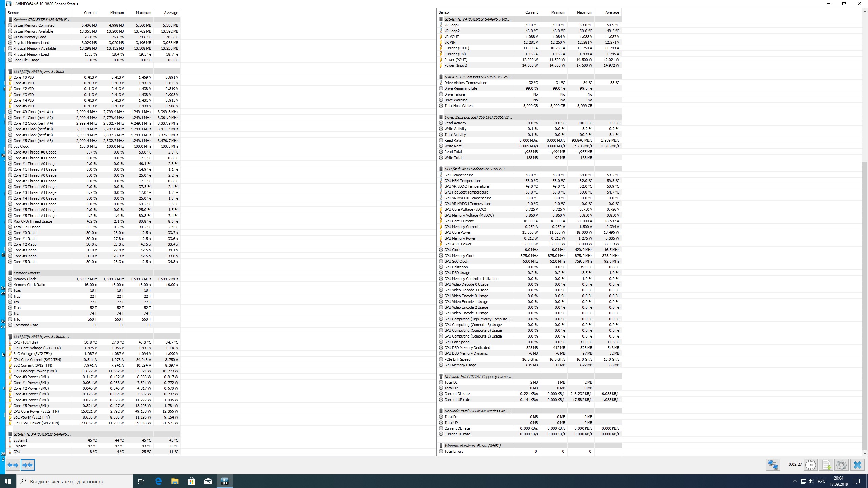Show hidden system tray icons chevron
Screen dimensions: 868x488
[795, 481]
